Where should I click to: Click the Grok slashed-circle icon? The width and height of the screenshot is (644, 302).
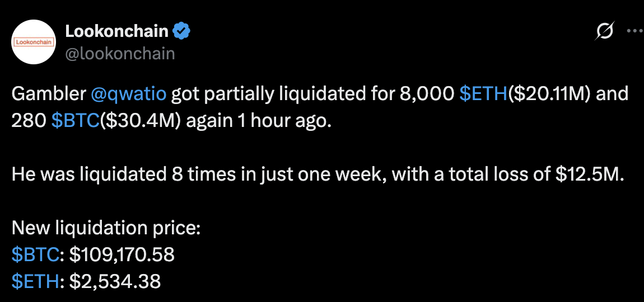coord(604,31)
